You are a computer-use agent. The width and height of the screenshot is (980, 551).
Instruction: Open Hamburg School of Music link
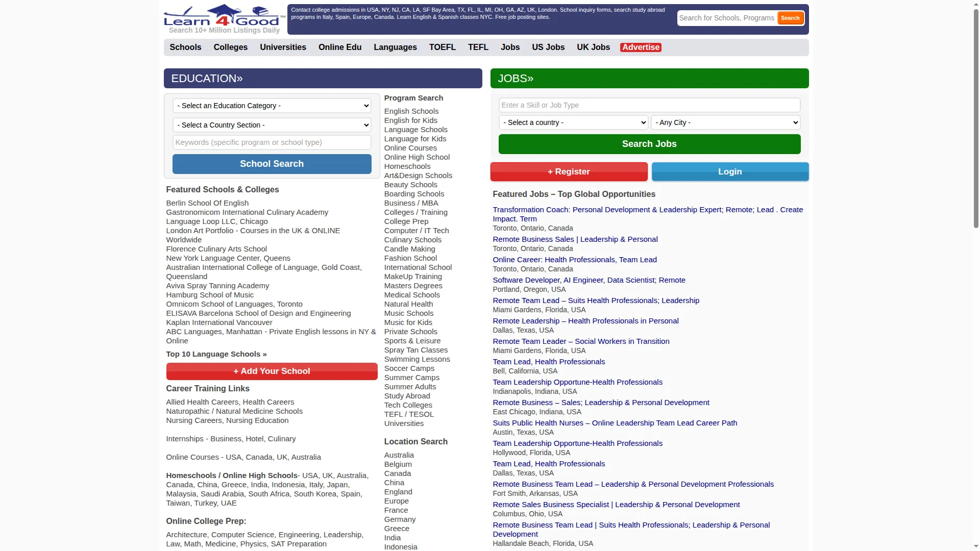210,295
